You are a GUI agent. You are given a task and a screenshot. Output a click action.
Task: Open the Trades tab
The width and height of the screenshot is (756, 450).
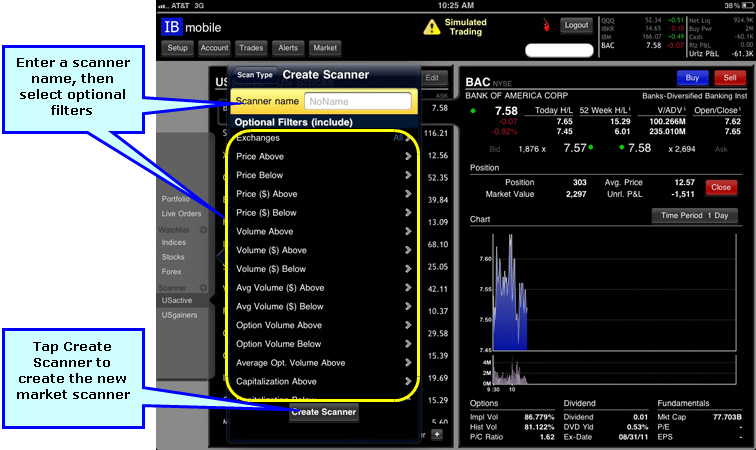point(251,48)
